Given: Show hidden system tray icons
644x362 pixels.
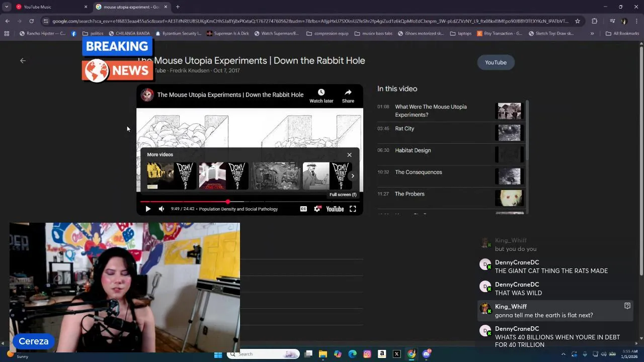Looking at the screenshot, I should point(563,354).
